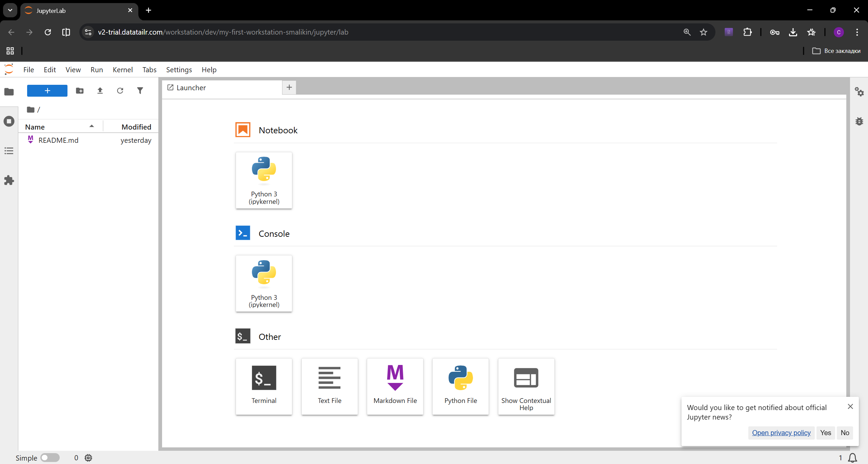
Task: Toggle the file filter funnel icon
Action: (140, 91)
